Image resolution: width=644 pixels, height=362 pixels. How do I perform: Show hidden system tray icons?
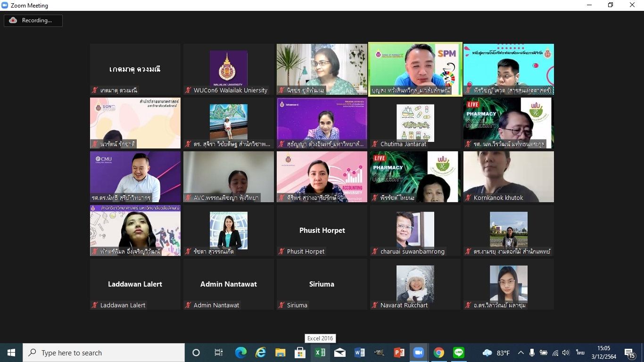point(521,353)
